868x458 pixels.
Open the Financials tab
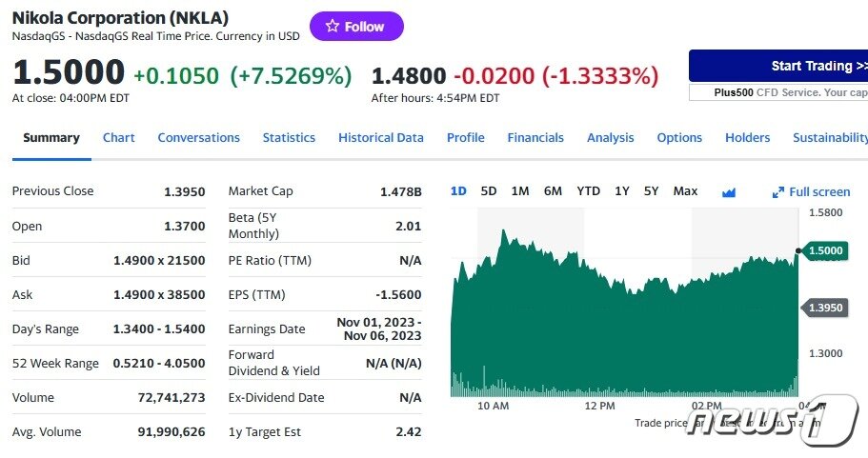pos(535,138)
